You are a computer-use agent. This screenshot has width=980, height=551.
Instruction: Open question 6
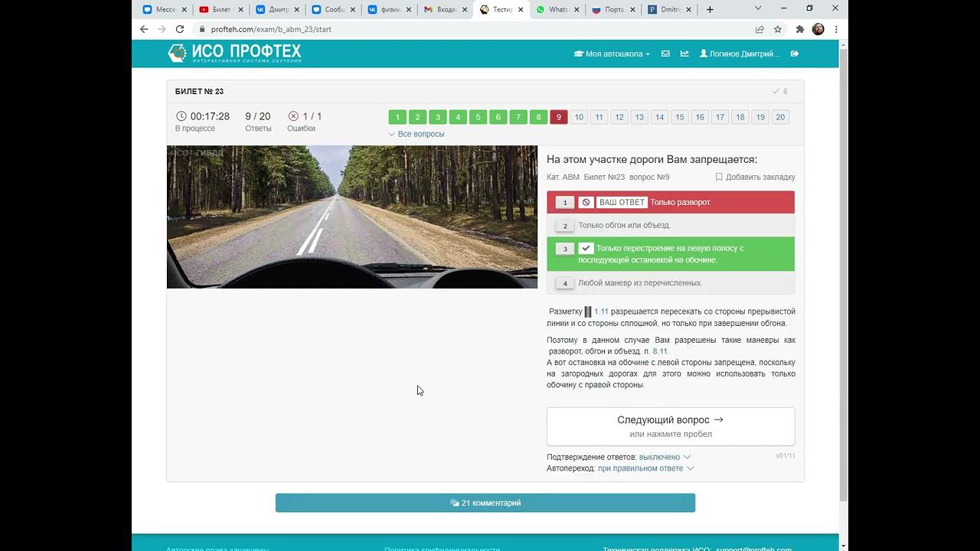pyautogui.click(x=498, y=117)
